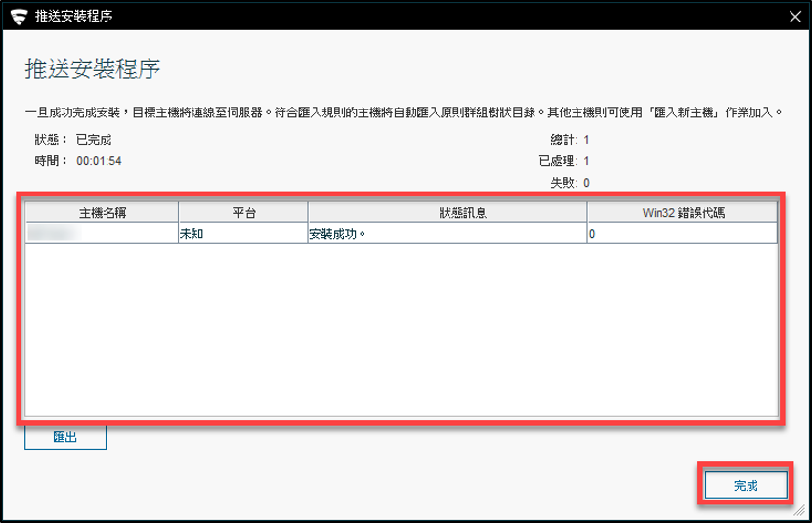Click the Win32 錯誤代碼 column header
Viewport: 812px width, 523px height.
click(681, 212)
